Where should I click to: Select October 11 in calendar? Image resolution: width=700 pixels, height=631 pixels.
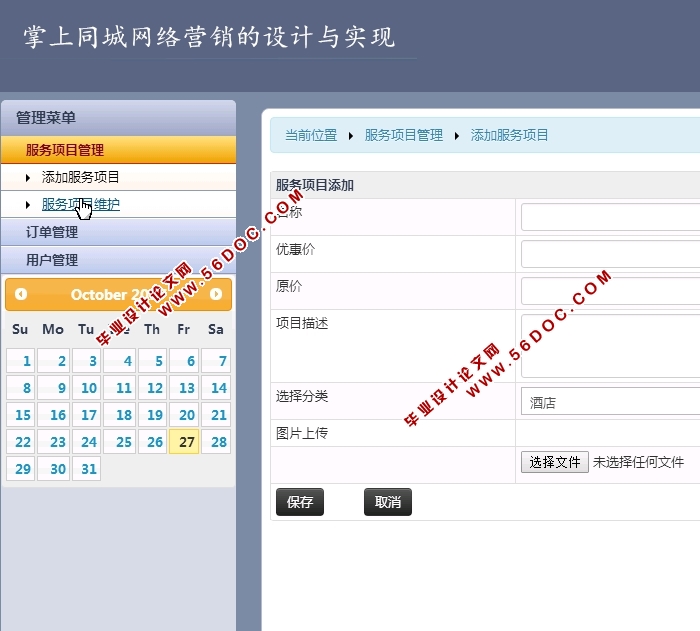point(120,388)
